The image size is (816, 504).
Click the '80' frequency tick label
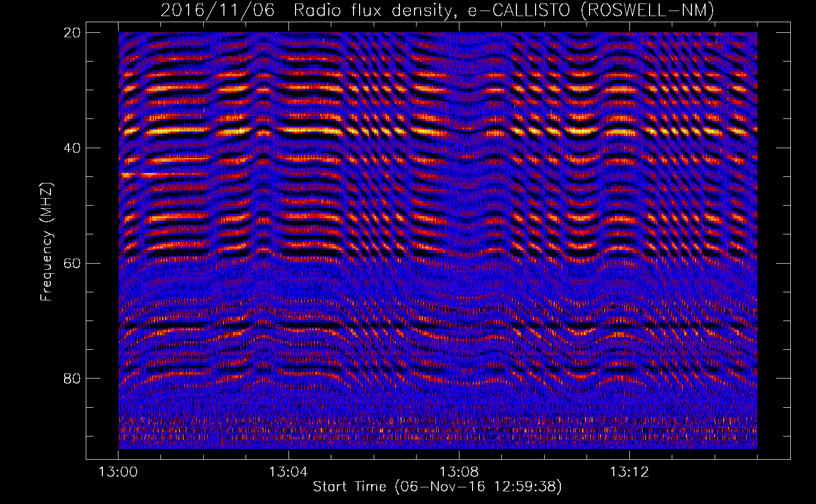73,379
